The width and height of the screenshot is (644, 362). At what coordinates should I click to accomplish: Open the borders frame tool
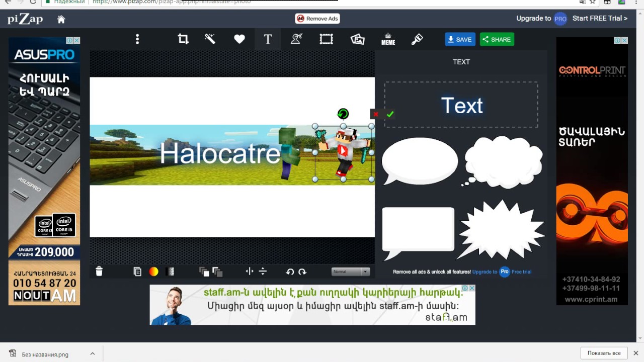click(327, 39)
